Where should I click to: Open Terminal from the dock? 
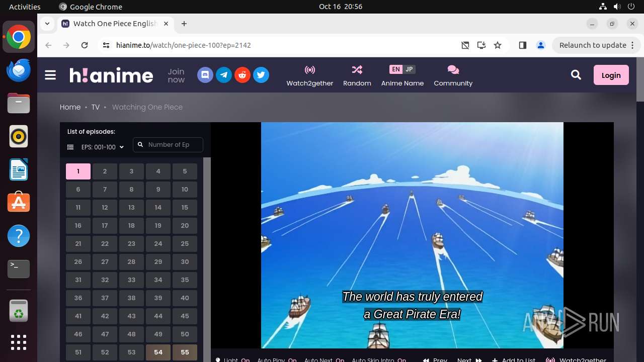[19, 269]
